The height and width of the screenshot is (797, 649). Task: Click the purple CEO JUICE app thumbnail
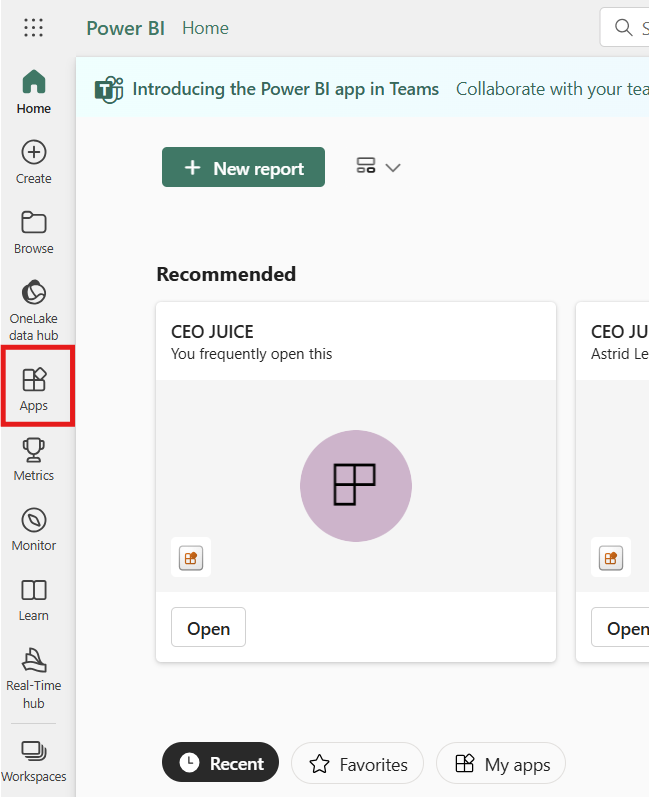(x=356, y=485)
